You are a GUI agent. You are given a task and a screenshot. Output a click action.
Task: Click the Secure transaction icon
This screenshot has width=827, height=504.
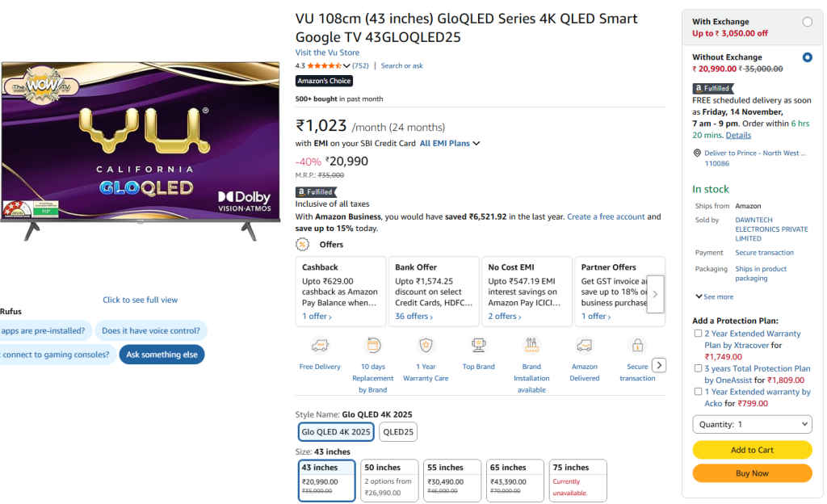click(x=637, y=344)
